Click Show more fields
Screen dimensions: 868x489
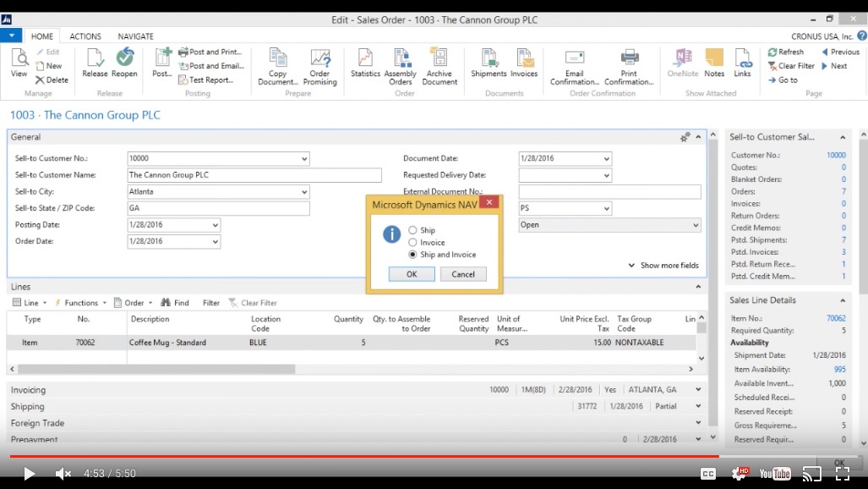click(x=663, y=266)
